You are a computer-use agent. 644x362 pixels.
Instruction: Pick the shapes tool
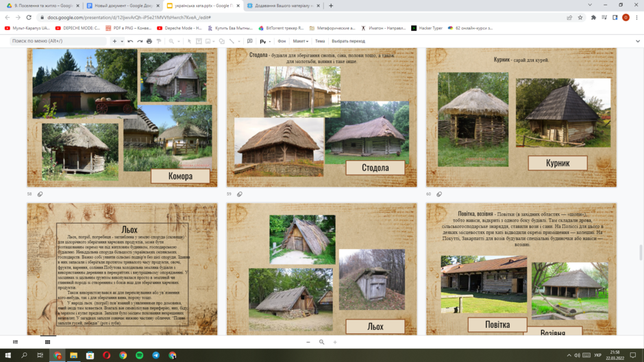pos(222,41)
